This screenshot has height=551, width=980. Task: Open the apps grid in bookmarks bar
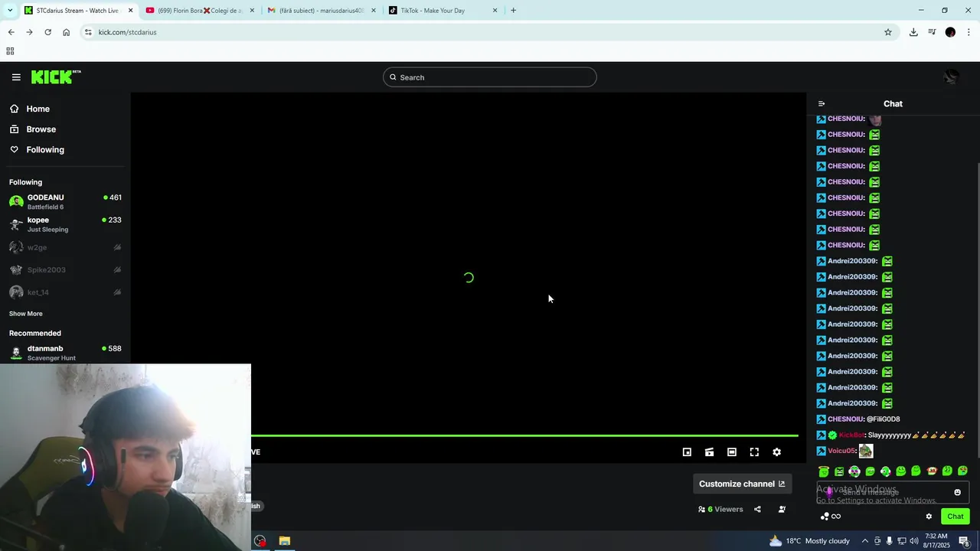click(x=10, y=51)
